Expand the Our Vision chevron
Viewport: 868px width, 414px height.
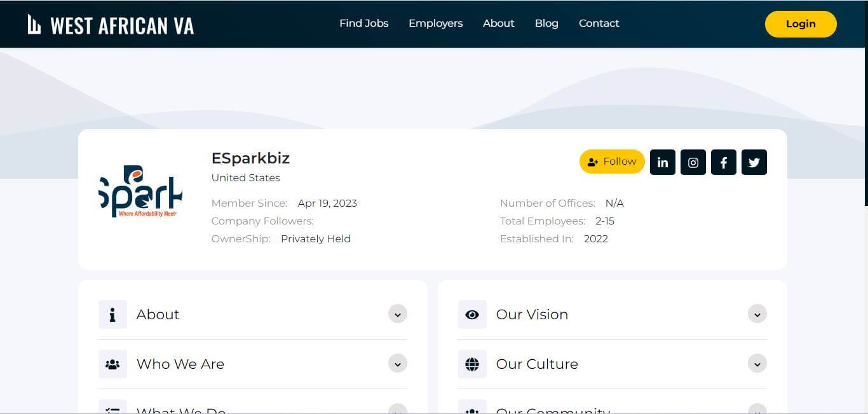tap(757, 314)
